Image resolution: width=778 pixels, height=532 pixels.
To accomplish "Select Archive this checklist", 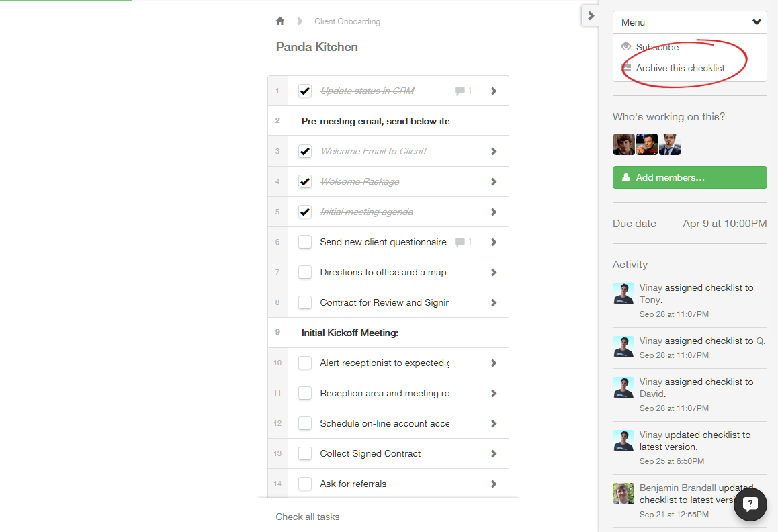I will click(x=680, y=68).
